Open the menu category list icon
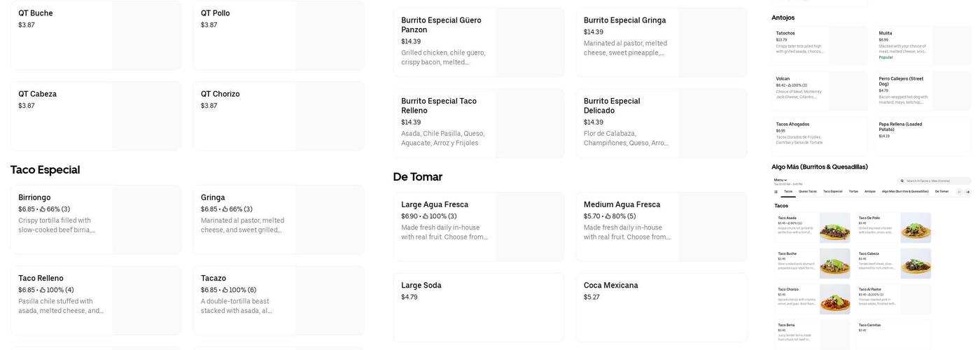Image resolution: width=980 pixels, height=350 pixels. [x=776, y=192]
